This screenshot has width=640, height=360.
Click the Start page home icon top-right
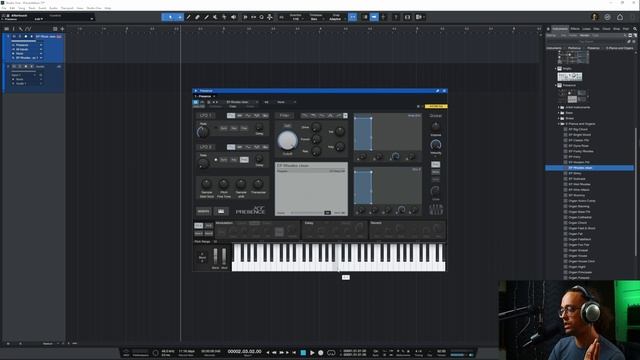[620, 17]
